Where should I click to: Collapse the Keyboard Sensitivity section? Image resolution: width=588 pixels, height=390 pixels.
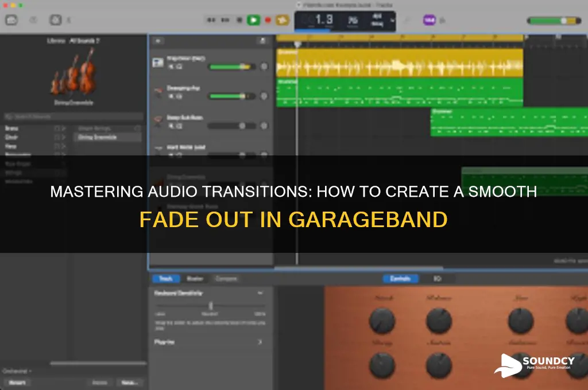260,293
